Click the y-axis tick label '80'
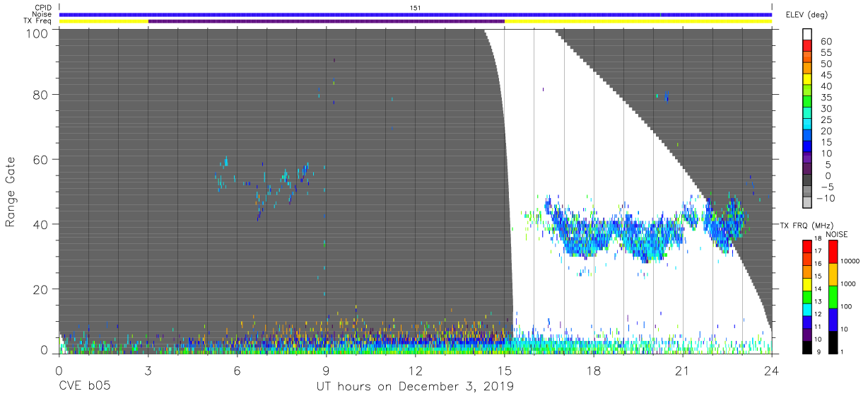This screenshot has width=868, height=401. [42, 95]
